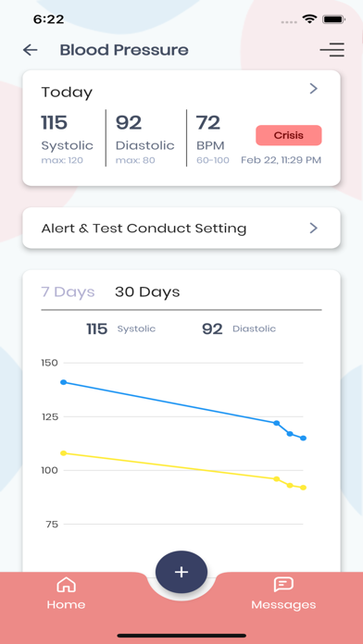Tap the back arrow icon

[x=30, y=50]
